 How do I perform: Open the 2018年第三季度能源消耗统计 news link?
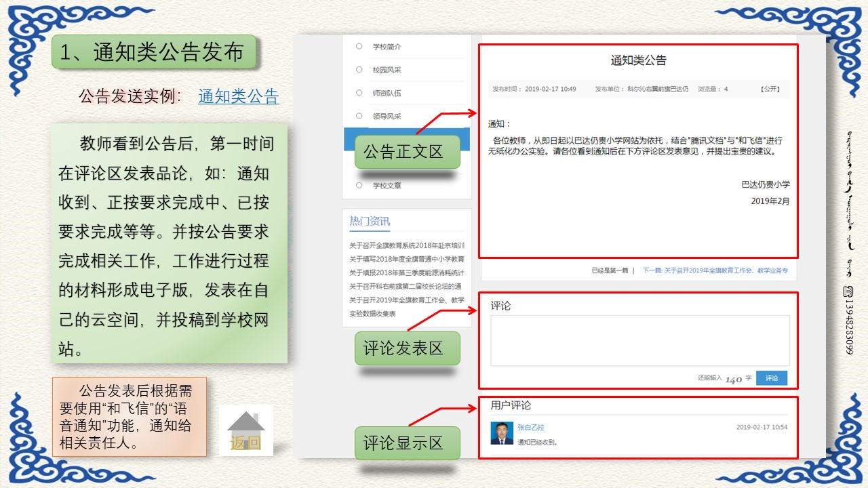click(406, 272)
